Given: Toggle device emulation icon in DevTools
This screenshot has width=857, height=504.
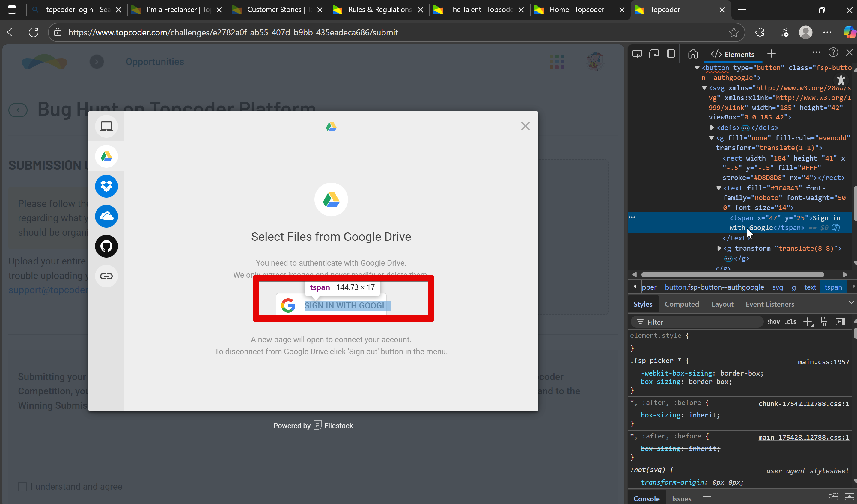Looking at the screenshot, I should click(654, 54).
